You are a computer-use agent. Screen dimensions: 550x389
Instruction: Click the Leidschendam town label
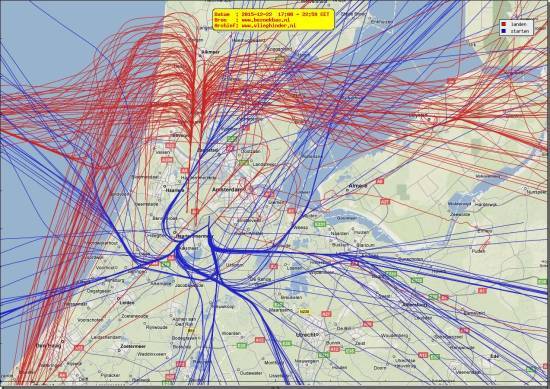tap(106, 337)
